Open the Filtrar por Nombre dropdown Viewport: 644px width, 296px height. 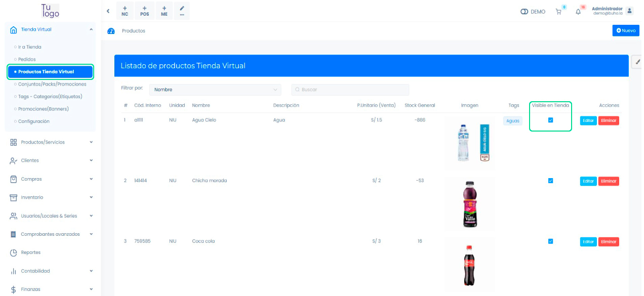(x=215, y=90)
